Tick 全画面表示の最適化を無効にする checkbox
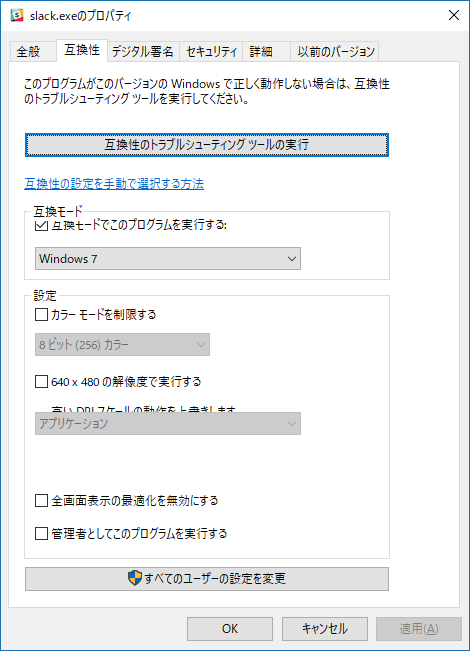This screenshot has height=651, width=470. click(x=41, y=500)
